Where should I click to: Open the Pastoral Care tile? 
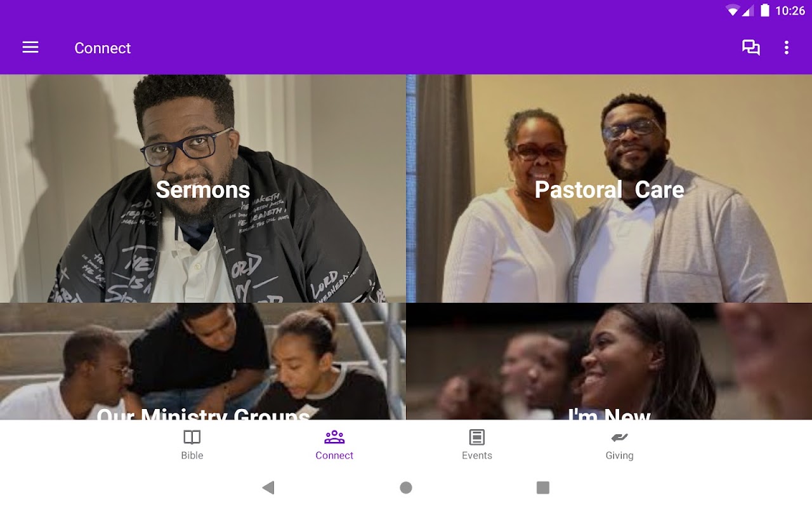coord(609,189)
